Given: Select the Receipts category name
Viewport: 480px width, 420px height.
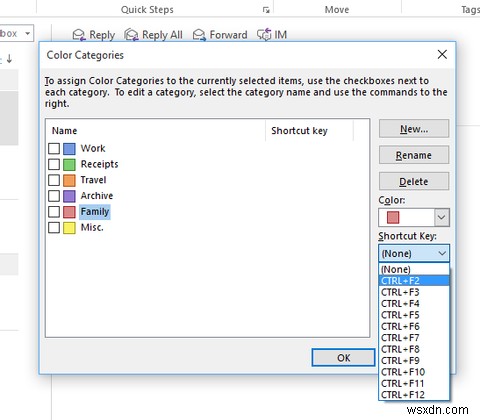Looking at the screenshot, I should pyautogui.click(x=99, y=164).
